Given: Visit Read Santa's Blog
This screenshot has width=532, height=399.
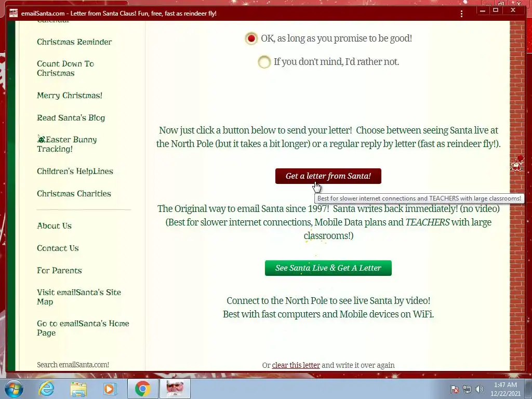Looking at the screenshot, I should [71, 118].
